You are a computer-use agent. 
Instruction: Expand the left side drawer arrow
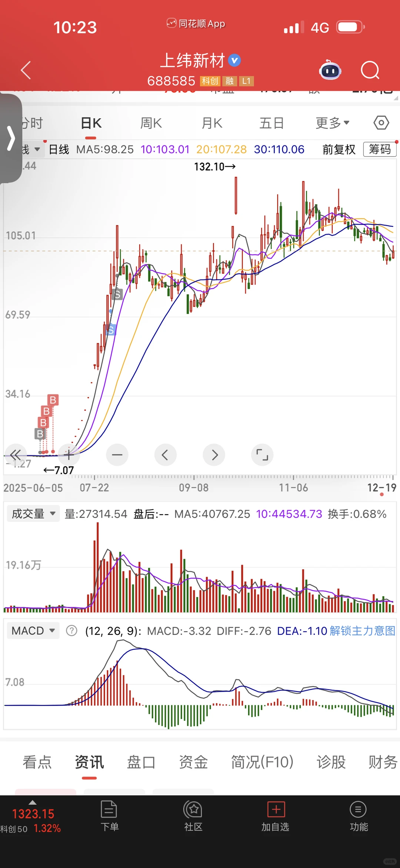pos(11,138)
